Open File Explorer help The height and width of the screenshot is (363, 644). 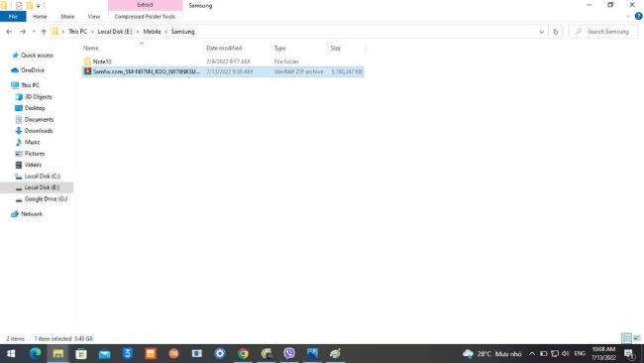(638, 16)
